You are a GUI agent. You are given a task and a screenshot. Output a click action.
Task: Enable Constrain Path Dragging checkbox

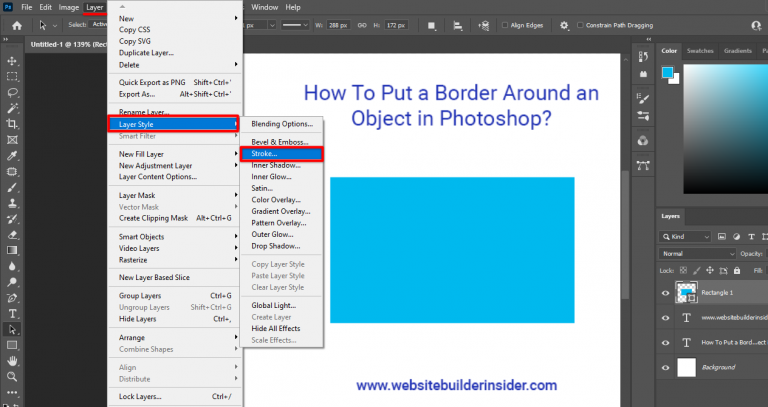pyautogui.click(x=580, y=25)
